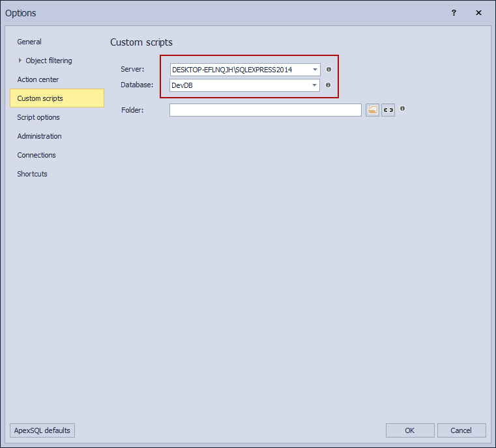Click into the Folder path field
The width and height of the screenshot is (496, 448).
[x=265, y=110]
